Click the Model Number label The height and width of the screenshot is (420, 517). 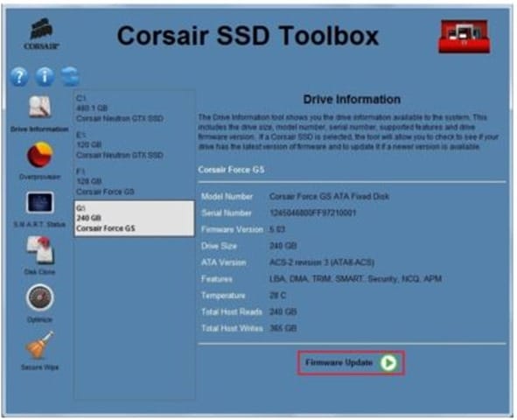click(227, 197)
